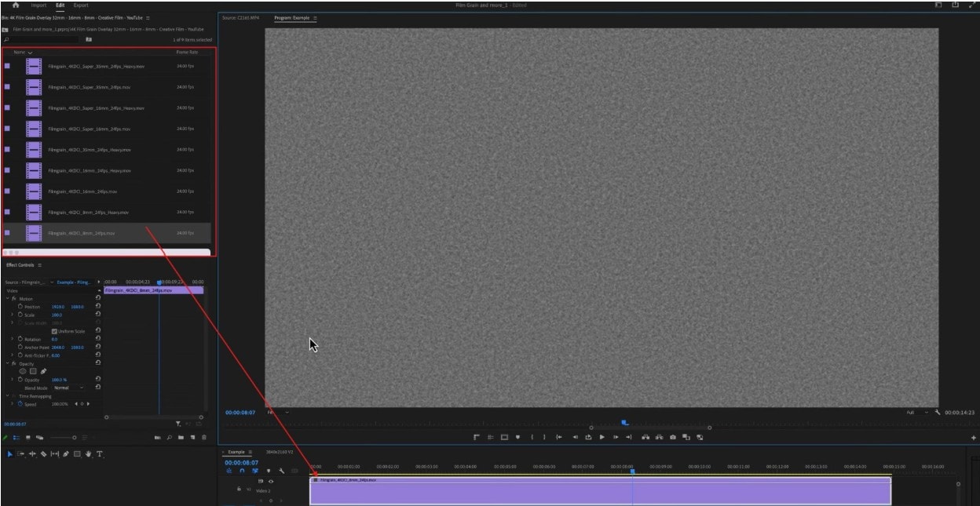Expand the Opacity property disclosure triangle
Image resolution: width=980 pixels, height=506 pixels.
pyautogui.click(x=11, y=380)
